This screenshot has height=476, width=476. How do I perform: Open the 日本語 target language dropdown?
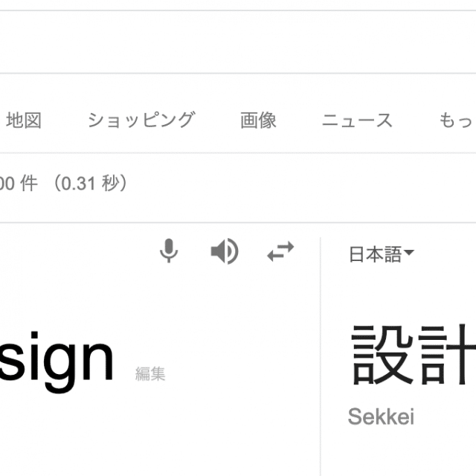[382, 254]
